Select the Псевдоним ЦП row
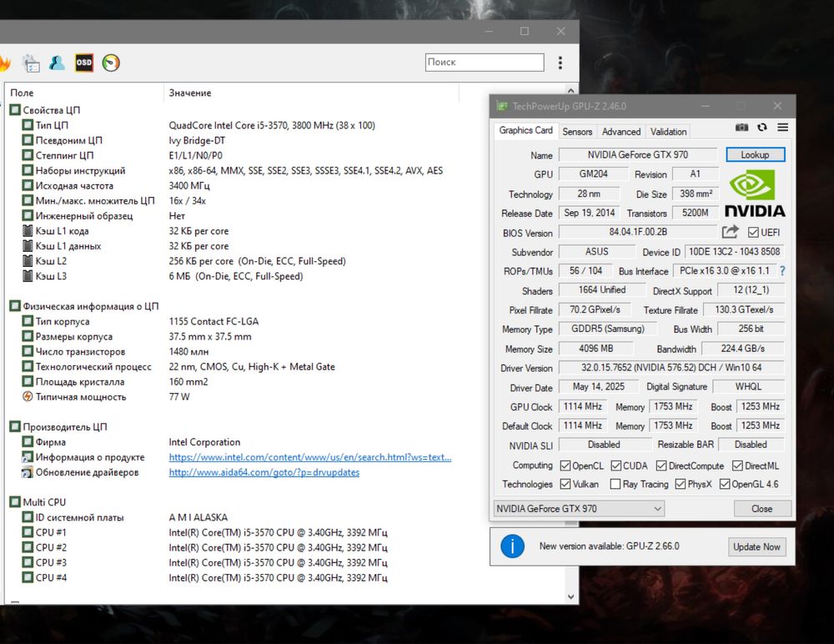Screen dimensions: 834x644 coord(231,140)
